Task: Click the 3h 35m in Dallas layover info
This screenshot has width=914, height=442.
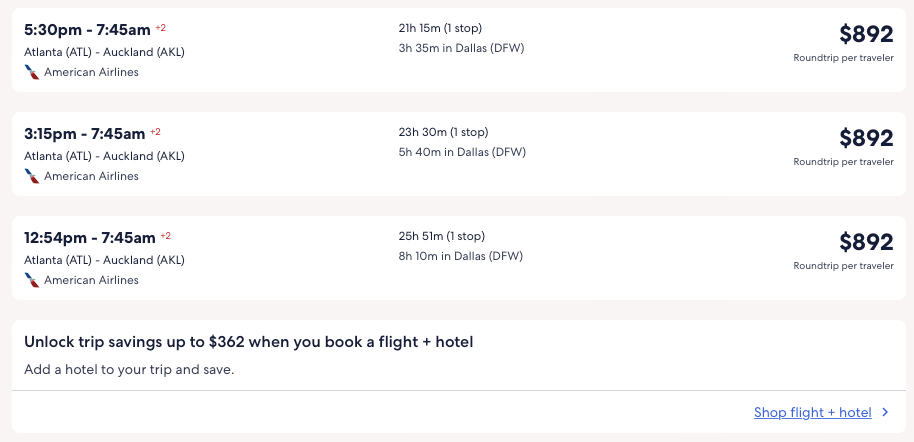Action: tap(461, 48)
